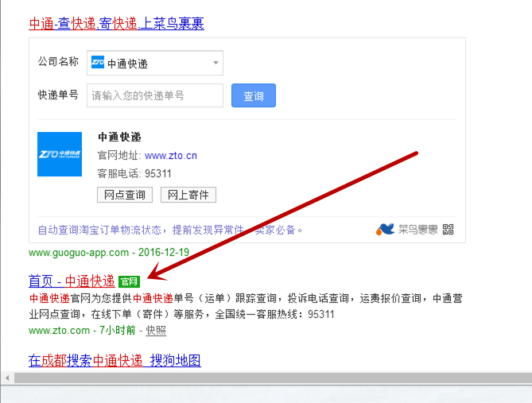Screen dimensions: 532x403
Task: Open the 在成都搜索中通快递_搜狗地图 link
Action: [x=115, y=360]
